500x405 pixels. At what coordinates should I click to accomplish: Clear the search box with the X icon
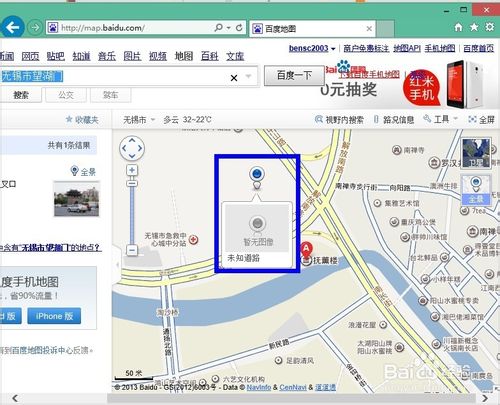(x=234, y=78)
